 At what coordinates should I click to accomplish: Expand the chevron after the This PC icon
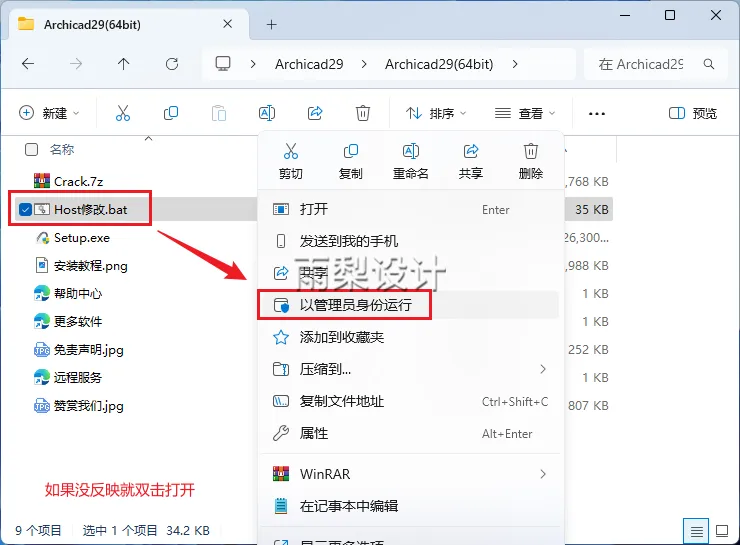click(253, 64)
